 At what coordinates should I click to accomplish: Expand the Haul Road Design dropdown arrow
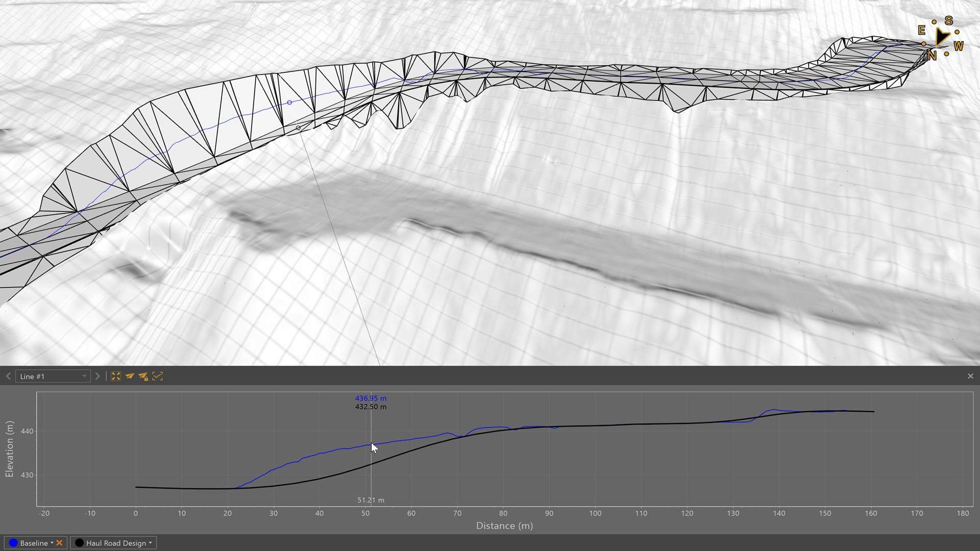[x=150, y=543]
